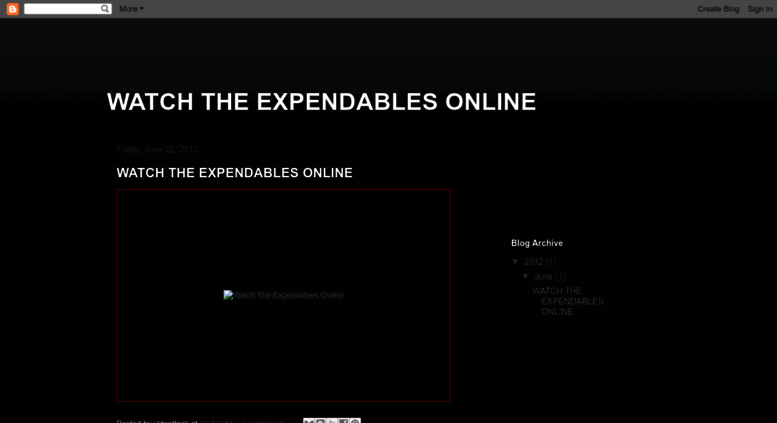Click the post timestamp link in footer
777x423 pixels.
[x=215, y=421]
